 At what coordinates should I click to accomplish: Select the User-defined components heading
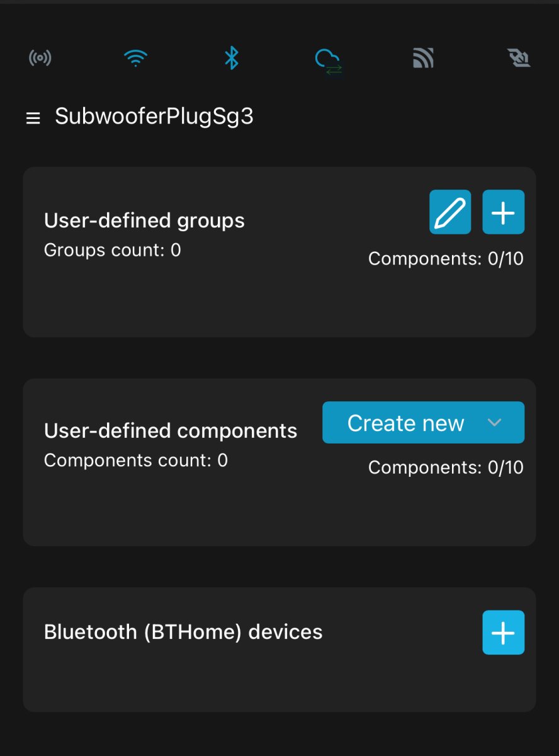171,431
